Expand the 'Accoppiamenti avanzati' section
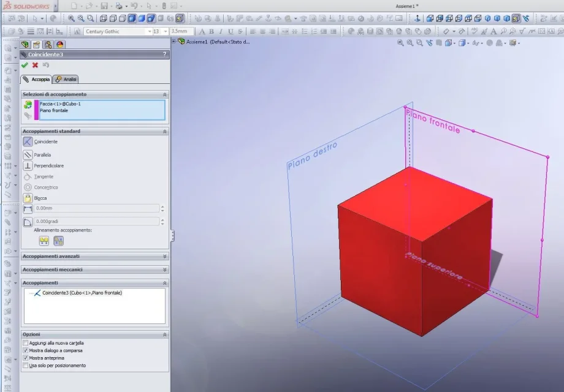 (165, 257)
